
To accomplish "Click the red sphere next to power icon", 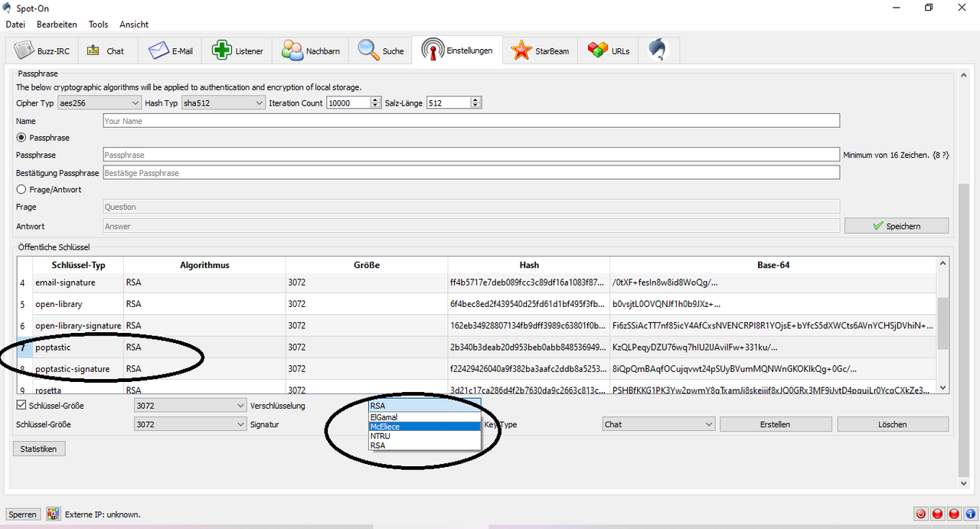I will coord(938,514).
